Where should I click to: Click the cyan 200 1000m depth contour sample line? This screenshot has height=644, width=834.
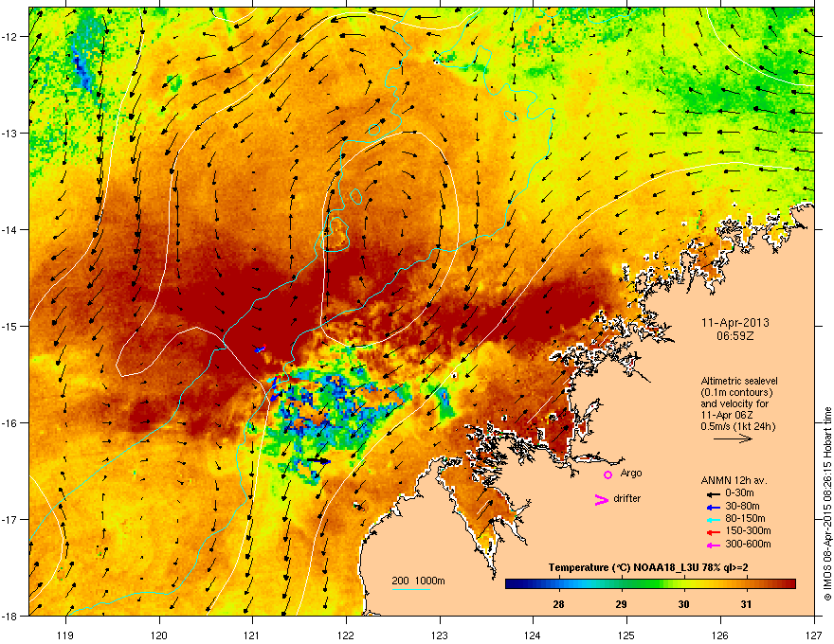pyautogui.click(x=411, y=589)
